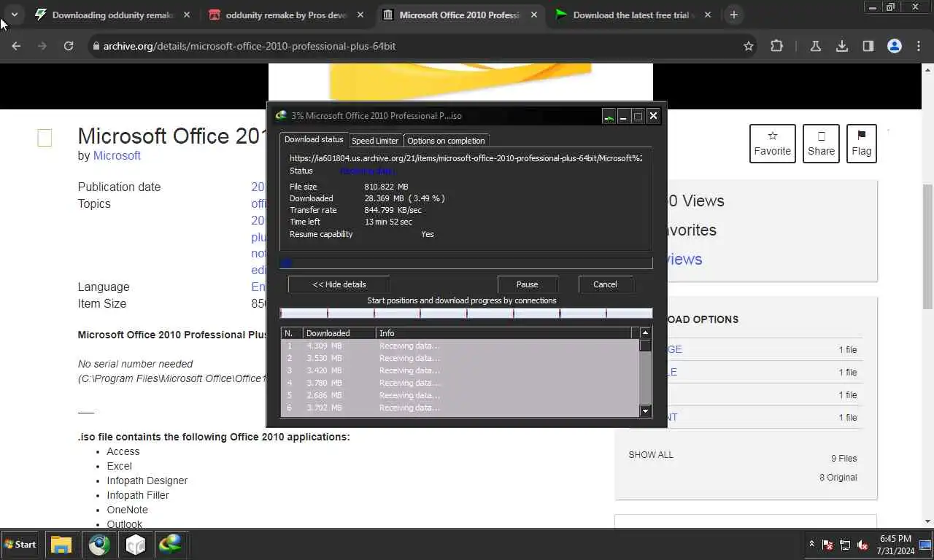
Task: Click the '<< Hide details' button
Action: 339,284
